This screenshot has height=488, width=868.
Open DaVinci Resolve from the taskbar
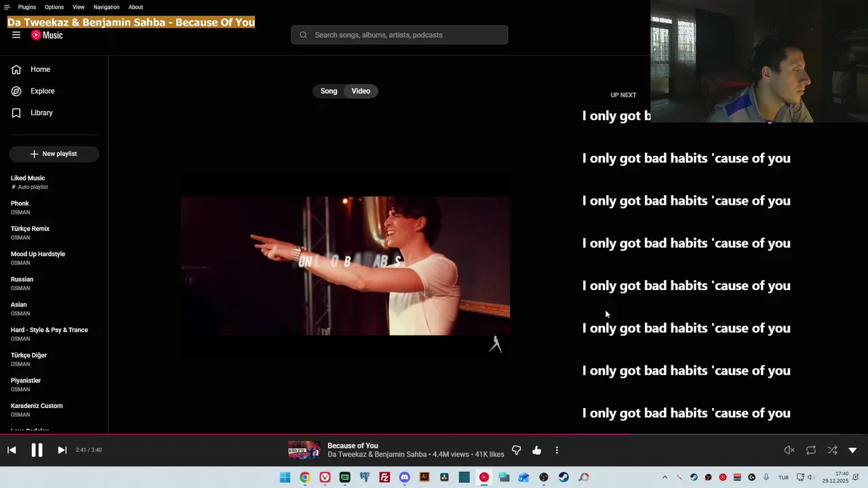[x=444, y=477]
